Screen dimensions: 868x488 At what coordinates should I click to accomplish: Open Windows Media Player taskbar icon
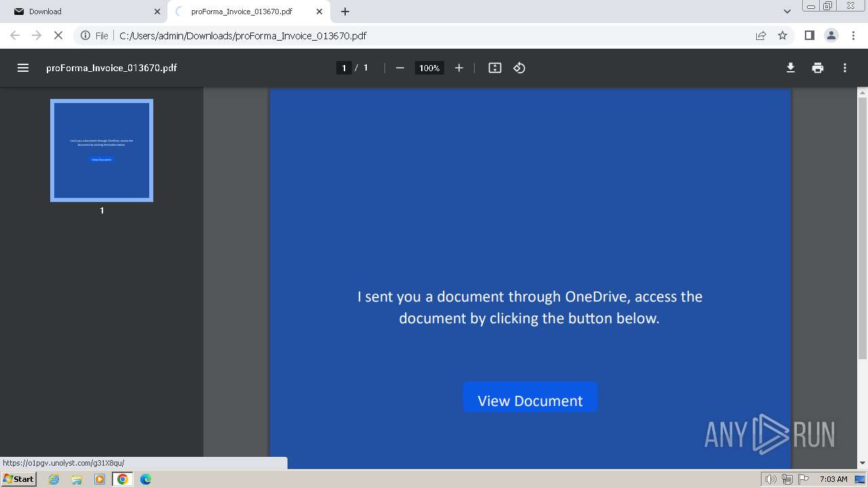pyautogui.click(x=100, y=479)
